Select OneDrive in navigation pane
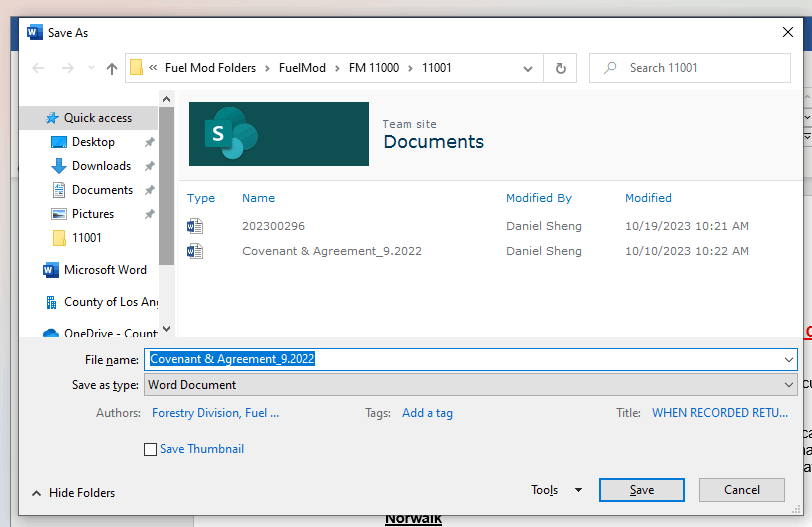The height and width of the screenshot is (527, 812). pos(100,333)
